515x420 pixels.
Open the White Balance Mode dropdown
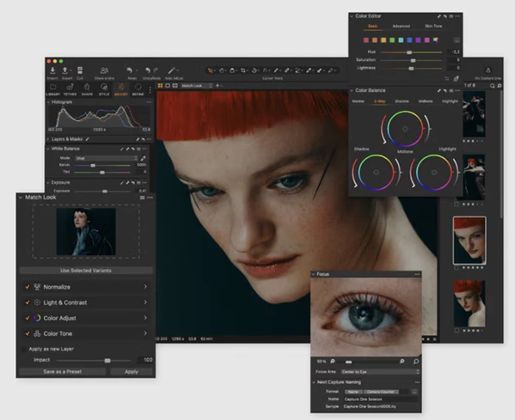tap(106, 158)
